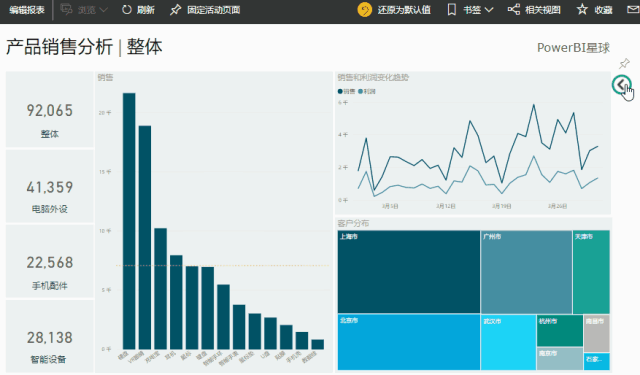Select the 南京市 treemap tile

[560, 359]
